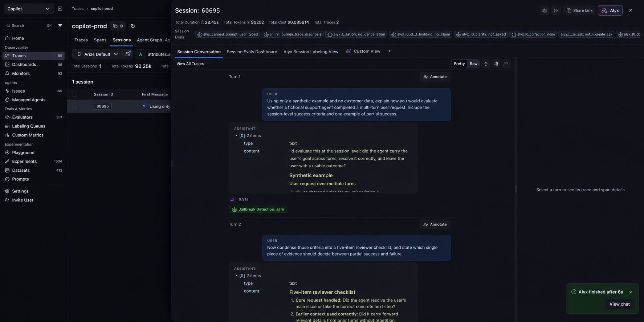The width and height of the screenshot is (644, 322).
Task: Click the Jailbreak Detection: safe badge
Action: coord(258,209)
